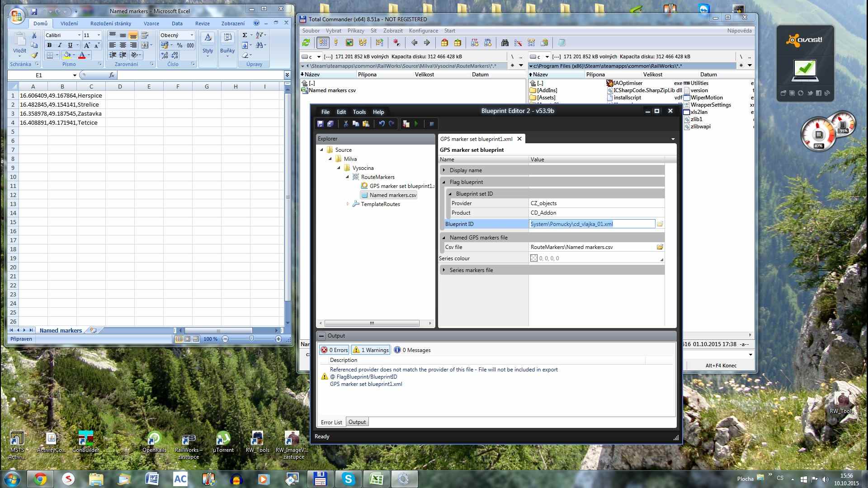Screen dimensions: 868x488
Task: Expand the TemplateRoutes tree folder
Action: 348,204
